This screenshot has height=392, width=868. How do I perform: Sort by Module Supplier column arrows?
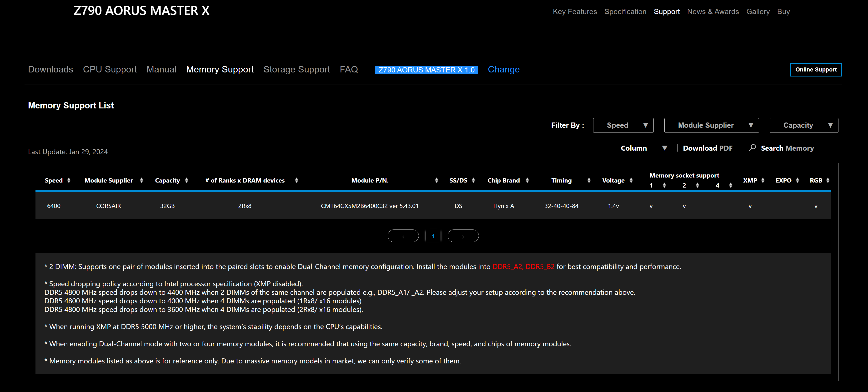click(x=141, y=180)
